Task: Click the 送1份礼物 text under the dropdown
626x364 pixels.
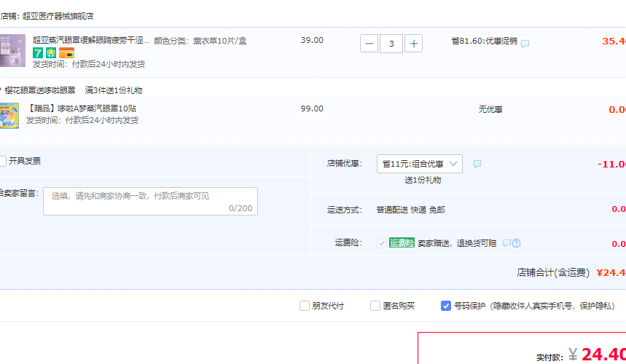Action: pyautogui.click(x=423, y=181)
